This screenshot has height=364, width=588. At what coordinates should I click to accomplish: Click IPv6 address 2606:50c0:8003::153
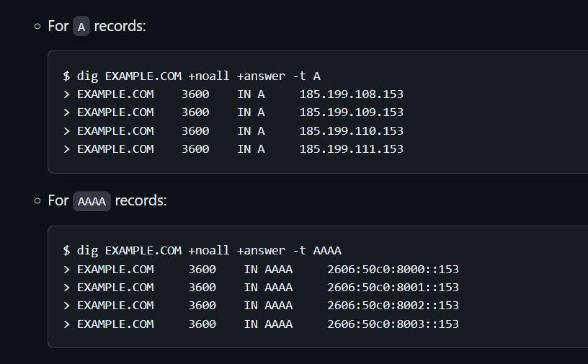(x=393, y=324)
